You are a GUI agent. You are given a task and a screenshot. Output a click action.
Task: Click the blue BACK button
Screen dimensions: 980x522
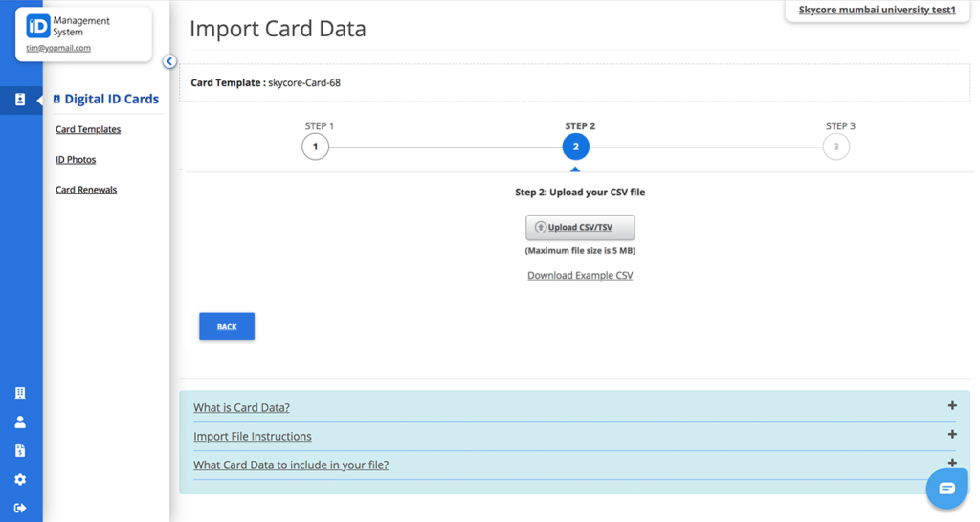(227, 327)
